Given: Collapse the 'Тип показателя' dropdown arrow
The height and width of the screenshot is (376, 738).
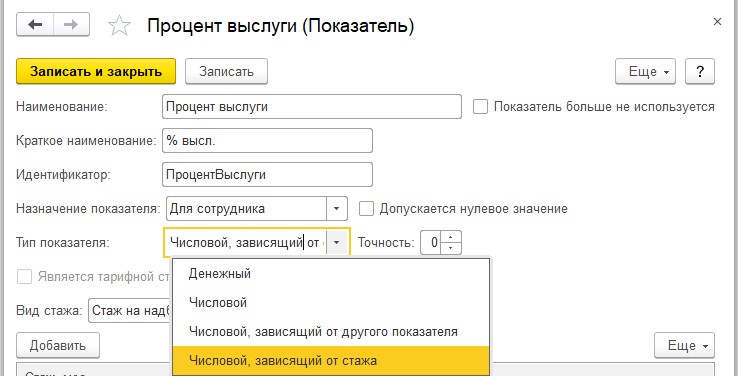Looking at the screenshot, I should [336, 243].
